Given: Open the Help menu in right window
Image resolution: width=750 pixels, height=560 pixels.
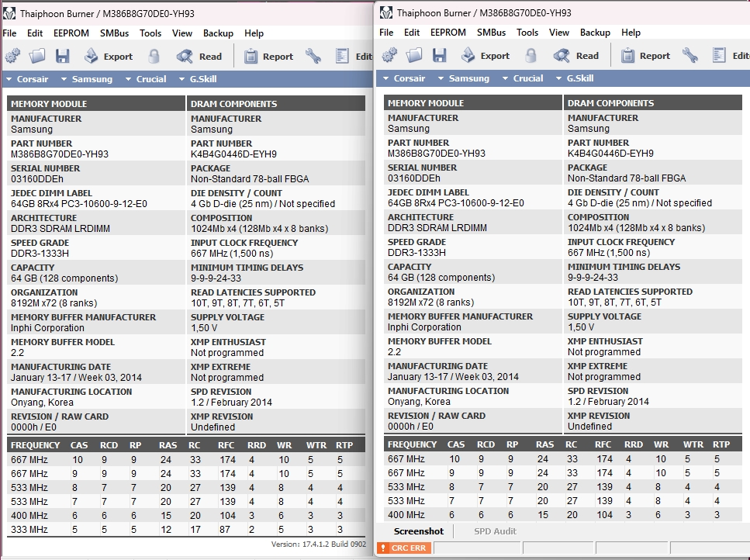Looking at the screenshot, I should (631, 32).
